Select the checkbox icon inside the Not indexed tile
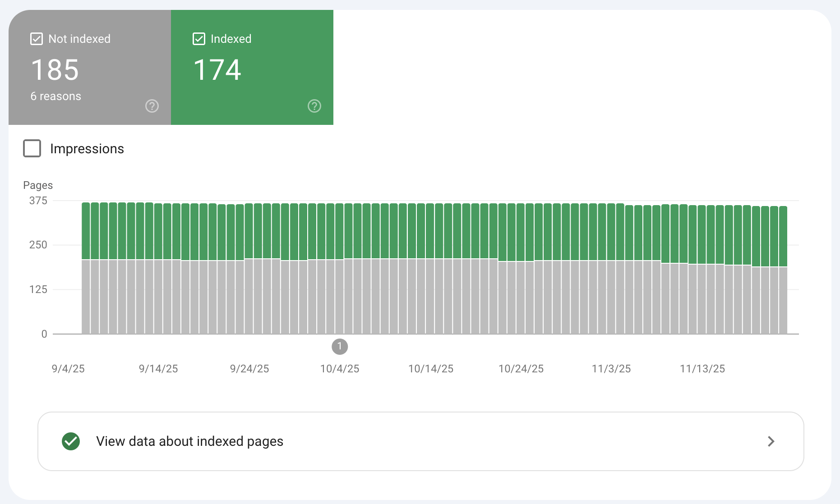 click(36, 39)
